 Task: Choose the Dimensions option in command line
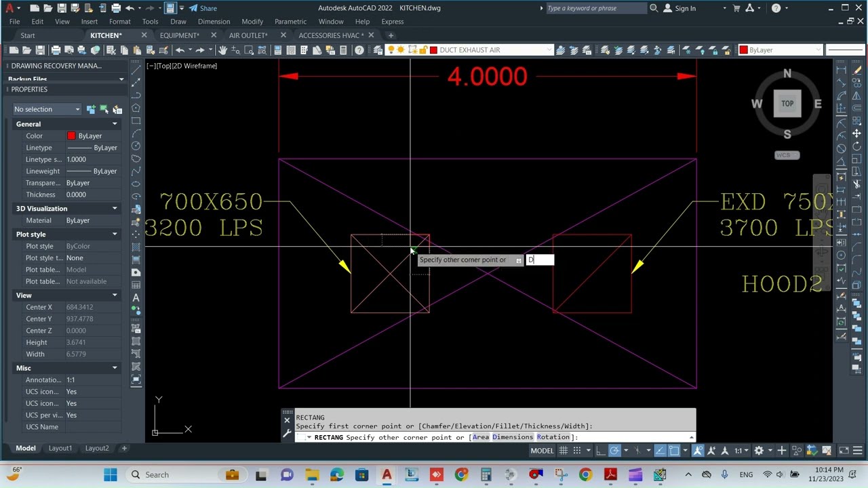point(513,437)
